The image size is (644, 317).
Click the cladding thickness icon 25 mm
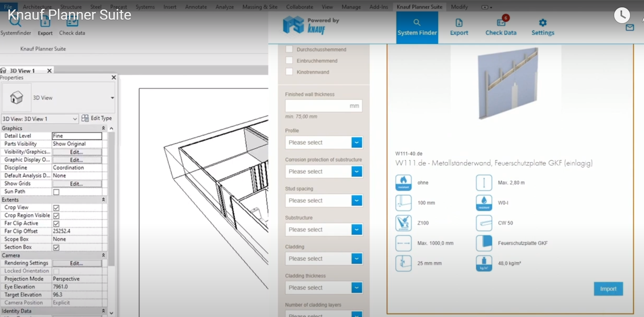403,263
